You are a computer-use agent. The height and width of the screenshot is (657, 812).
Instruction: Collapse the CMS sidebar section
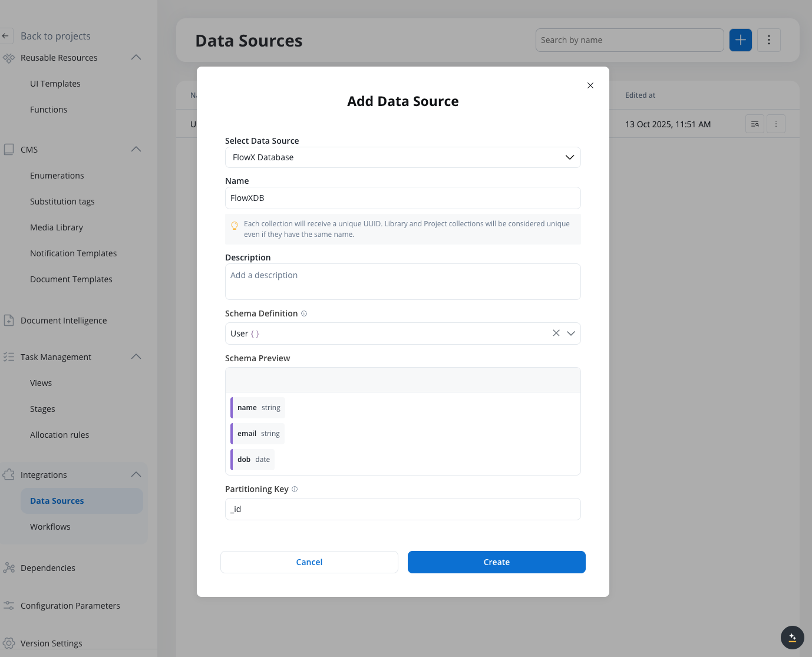click(x=136, y=149)
